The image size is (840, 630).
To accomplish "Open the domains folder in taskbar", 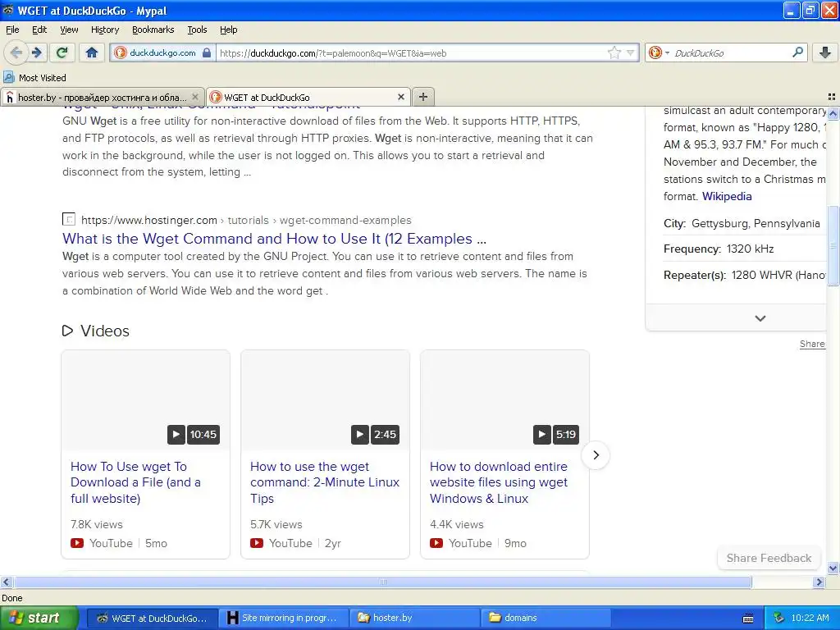I will [x=546, y=618].
